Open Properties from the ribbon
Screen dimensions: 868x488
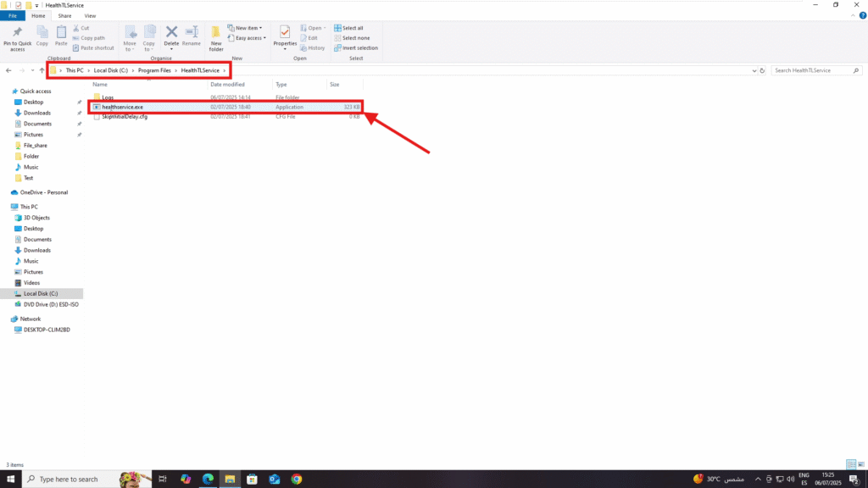[x=285, y=37]
